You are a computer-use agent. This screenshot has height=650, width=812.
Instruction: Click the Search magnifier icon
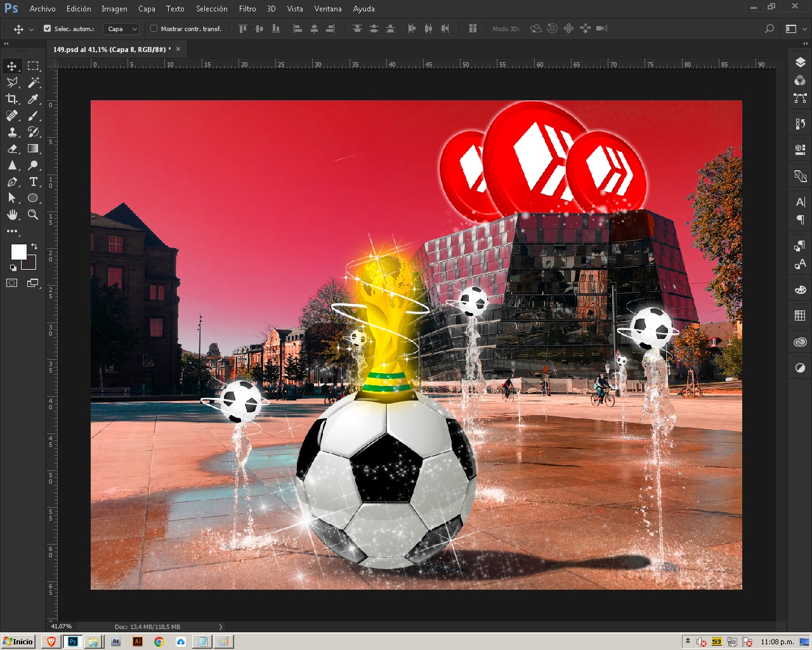(x=769, y=29)
